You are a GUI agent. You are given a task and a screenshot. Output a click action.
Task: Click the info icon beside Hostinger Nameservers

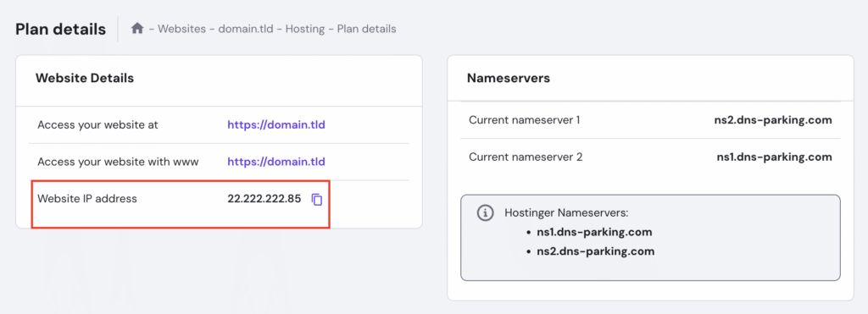485,212
